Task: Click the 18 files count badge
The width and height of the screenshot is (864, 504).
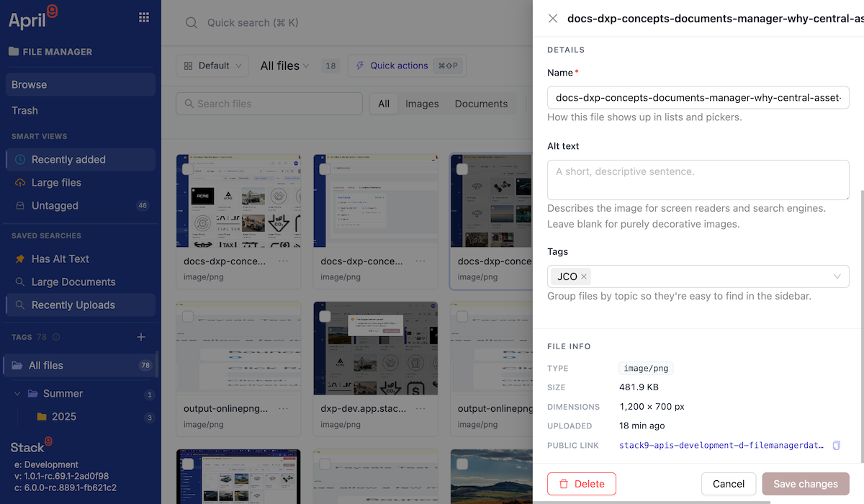Action: (x=330, y=66)
